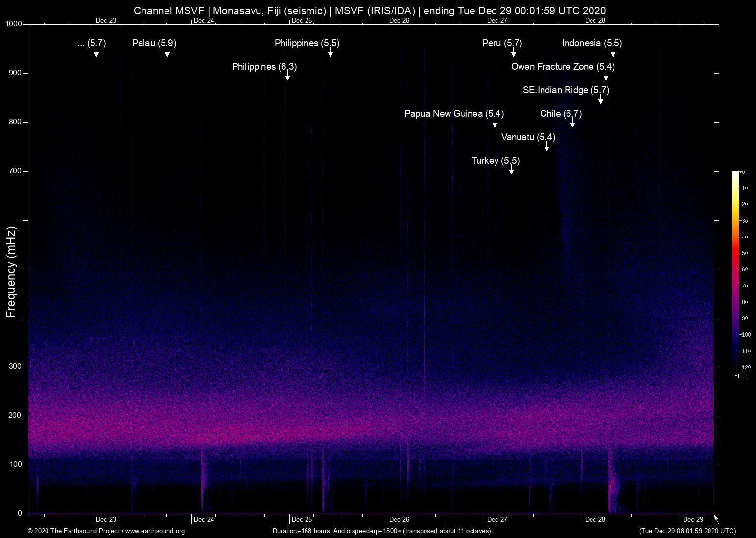Click the unnamed ... (5.7) event label
The width and height of the screenshot is (756, 538).
click(92, 43)
